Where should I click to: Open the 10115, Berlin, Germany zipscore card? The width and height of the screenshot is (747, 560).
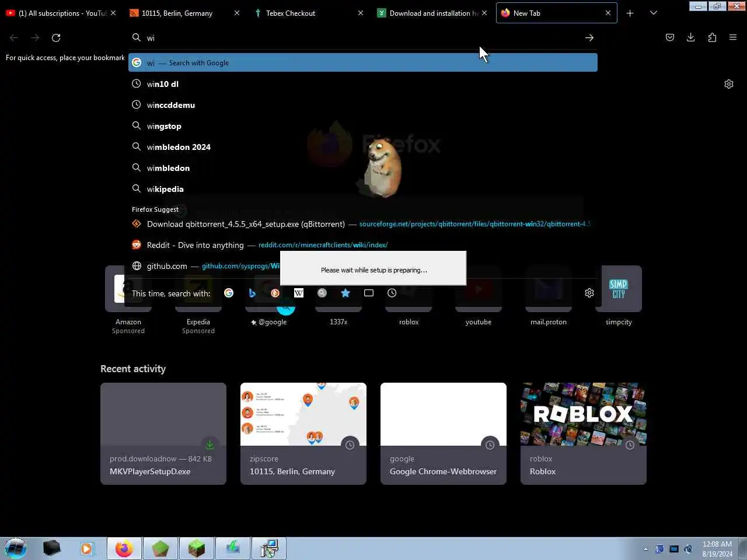point(303,433)
